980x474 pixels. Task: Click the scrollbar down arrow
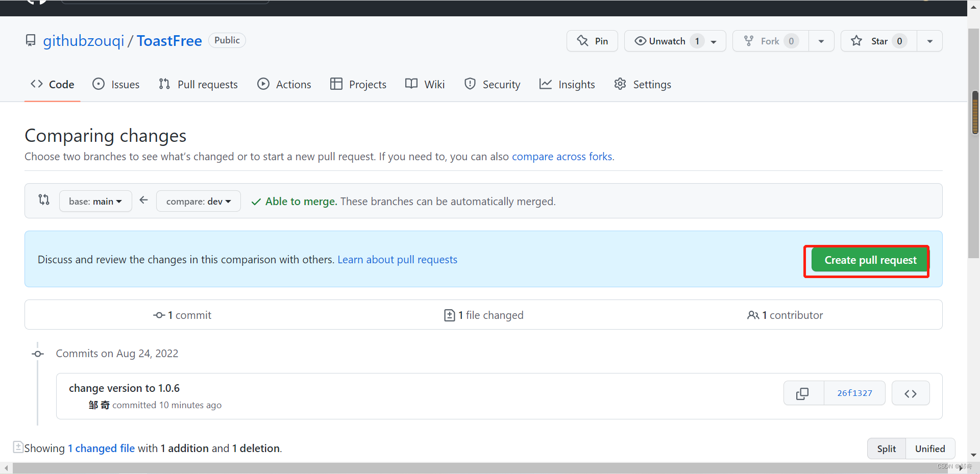974,455
